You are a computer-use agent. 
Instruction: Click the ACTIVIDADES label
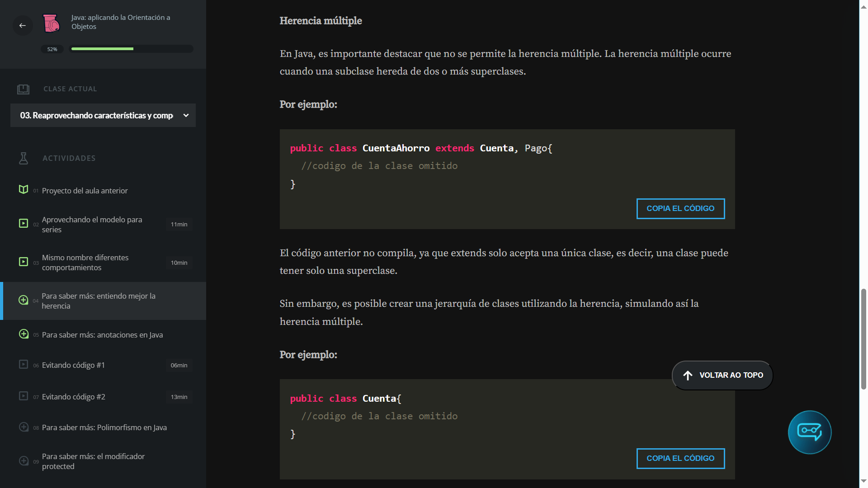tap(69, 158)
